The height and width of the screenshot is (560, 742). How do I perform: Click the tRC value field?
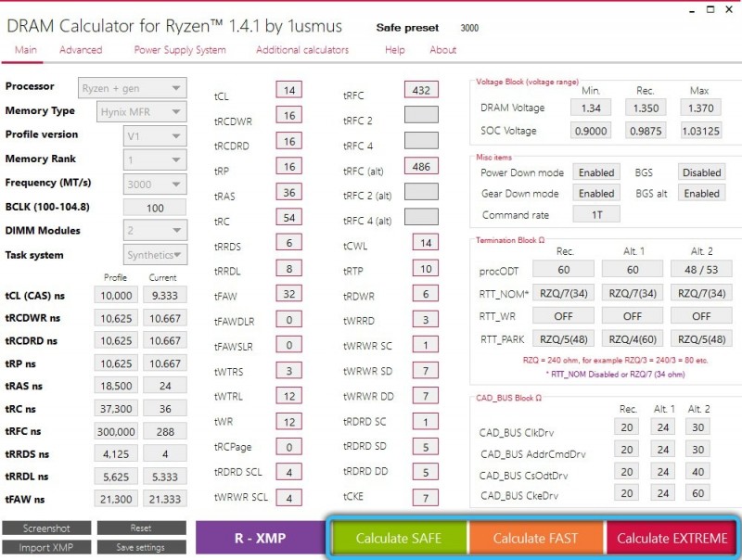(x=289, y=218)
